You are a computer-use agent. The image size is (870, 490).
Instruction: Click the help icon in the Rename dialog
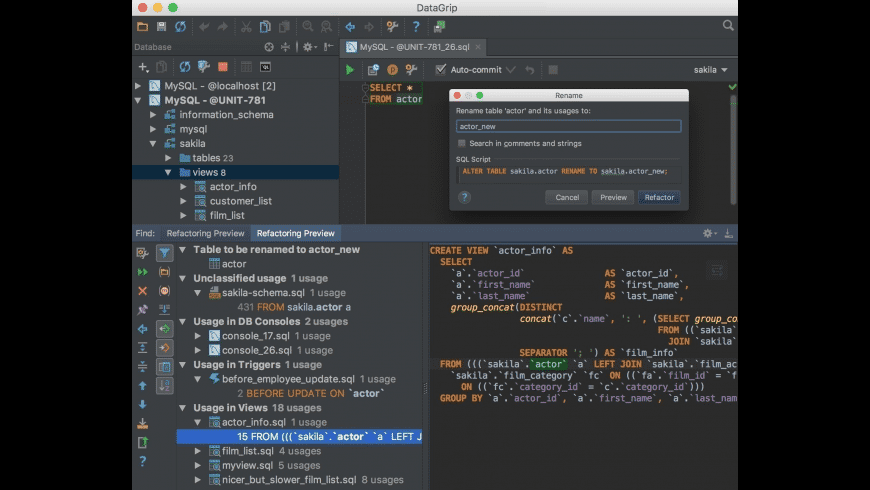[x=464, y=197]
